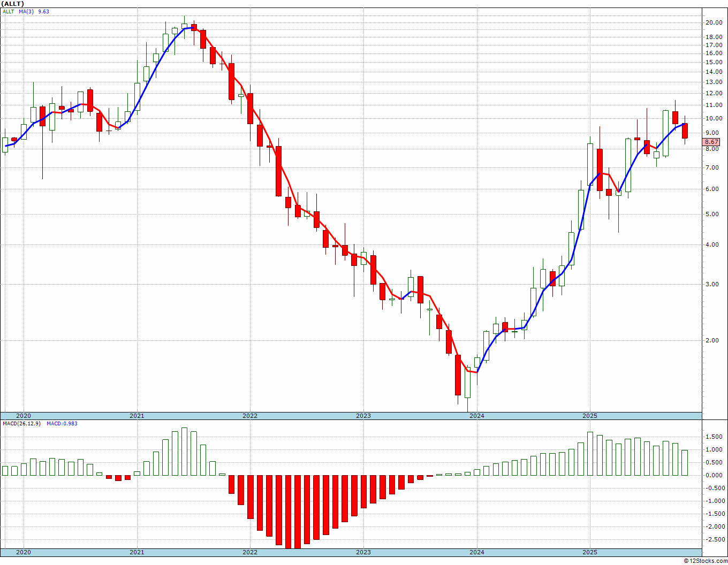The width and height of the screenshot is (728, 565).
Task: Click 2025 on the MACD panel time axis
Action: pyautogui.click(x=590, y=552)
